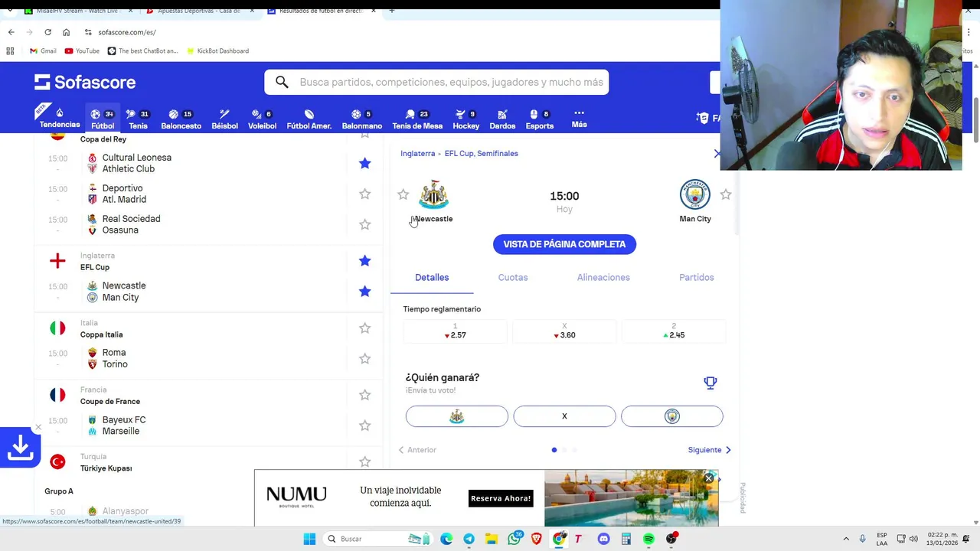Open EFL Cup, Semifinales breadcrumb link
This screenshot has width=980, height=551.
pos(481,153)
